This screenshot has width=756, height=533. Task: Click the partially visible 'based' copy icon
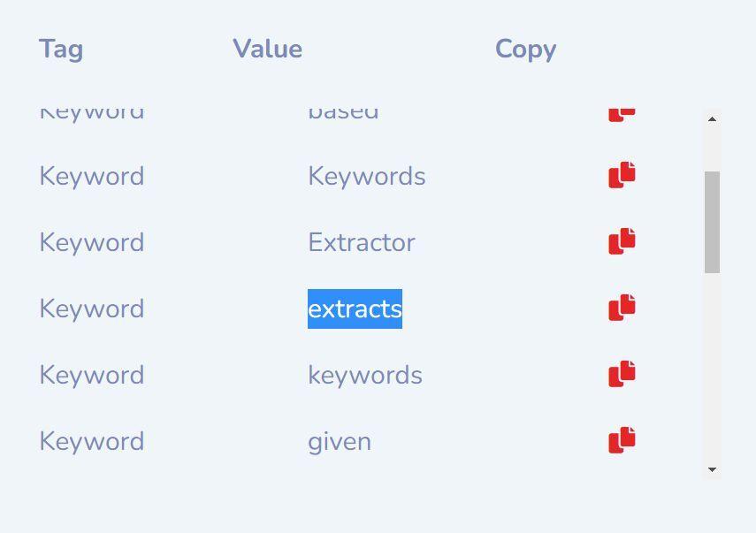click(622, 114)
